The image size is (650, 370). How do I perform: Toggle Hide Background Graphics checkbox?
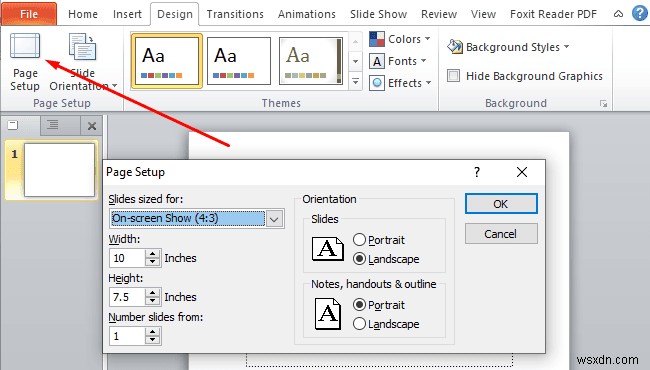pyautogui.click(x=453, y=76)
